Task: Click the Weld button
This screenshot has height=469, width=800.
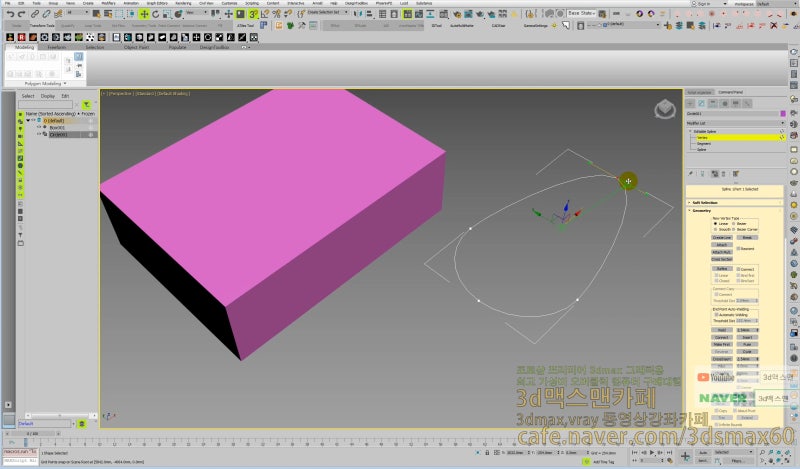Action: pyautogui.click(x=722, y=330)
